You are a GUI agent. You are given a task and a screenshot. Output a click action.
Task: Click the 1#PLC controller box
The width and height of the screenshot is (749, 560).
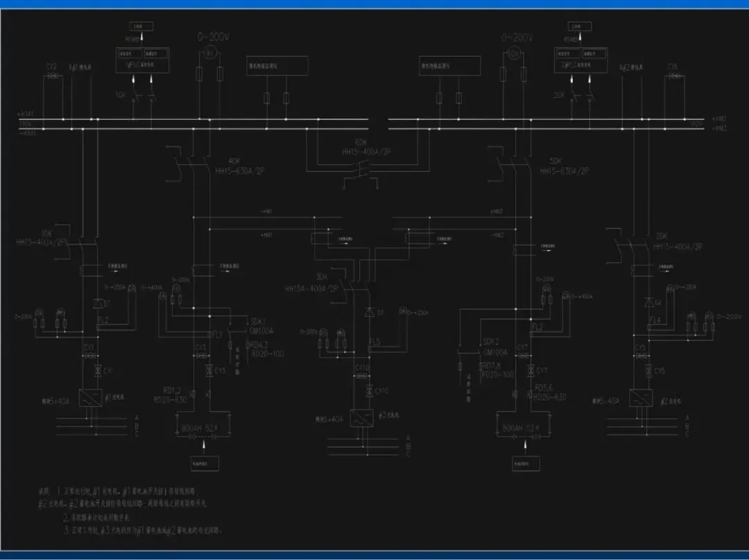tap(142, 60)
